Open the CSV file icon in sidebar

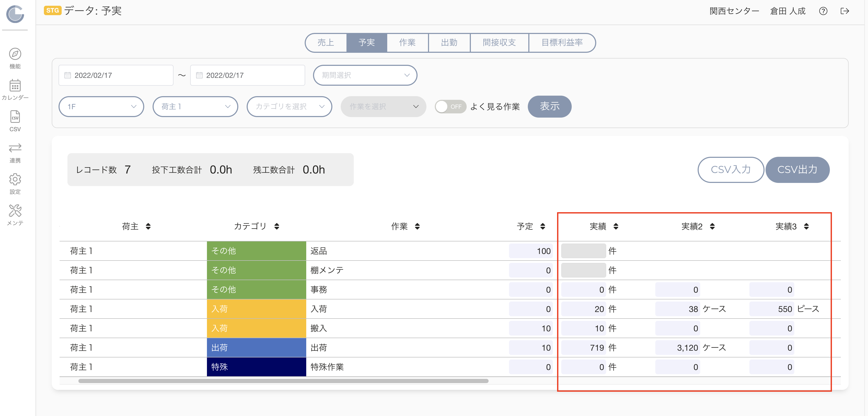point(15,117)
